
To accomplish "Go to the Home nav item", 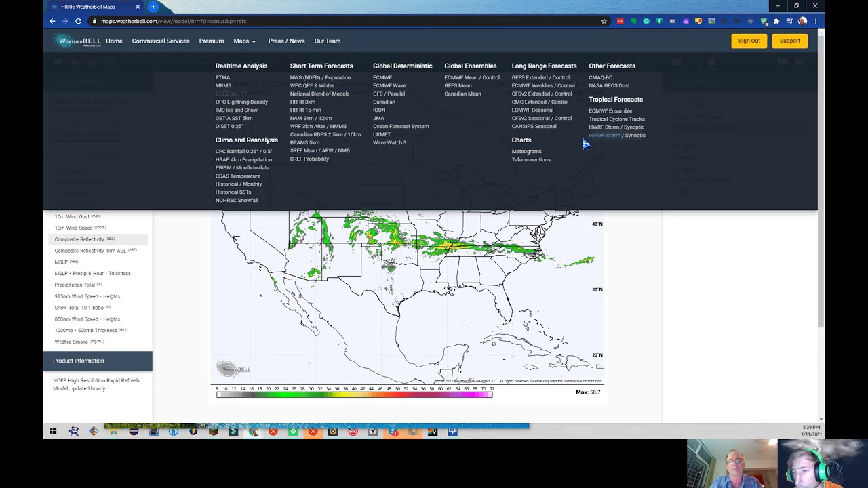I will [x=114, y=41].
